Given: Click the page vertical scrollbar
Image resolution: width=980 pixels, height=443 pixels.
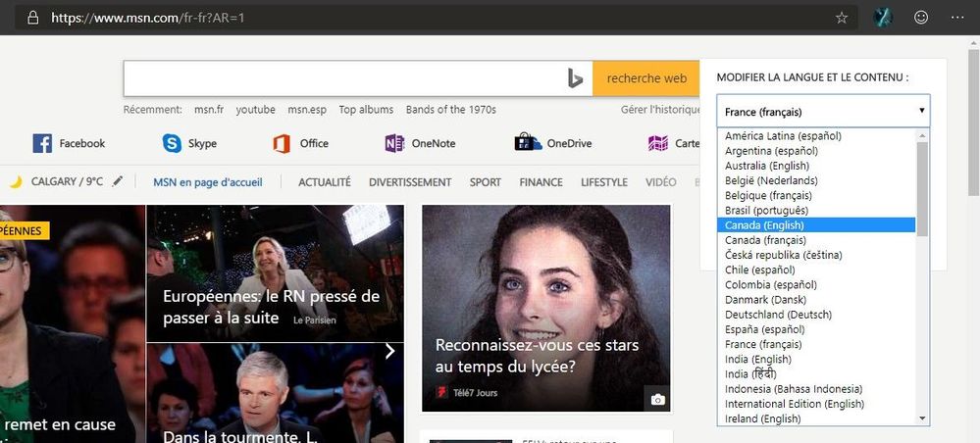Looking at the screenshot, I should pyautogui.click(x=973, y=122).
